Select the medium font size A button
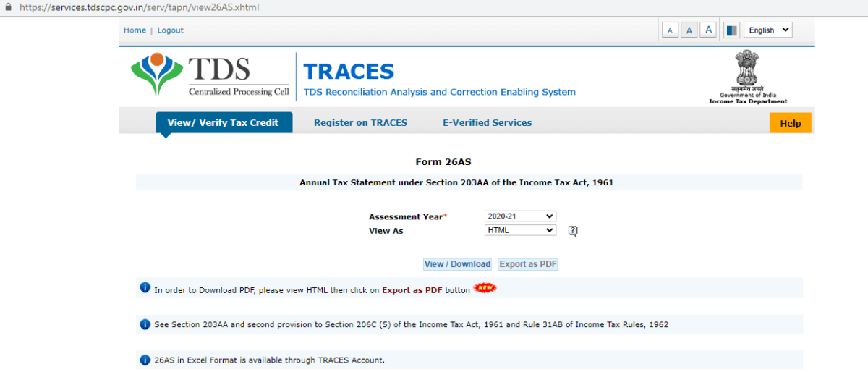 (x=689, y=30)
